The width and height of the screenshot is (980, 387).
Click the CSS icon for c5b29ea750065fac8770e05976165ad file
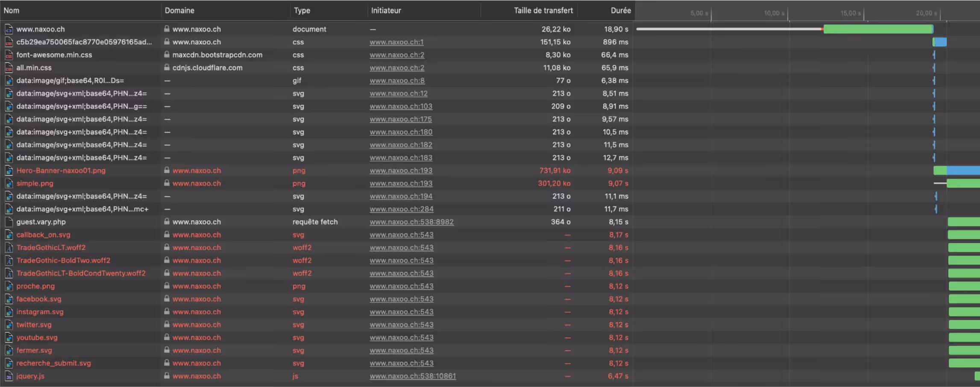[9, 42]
